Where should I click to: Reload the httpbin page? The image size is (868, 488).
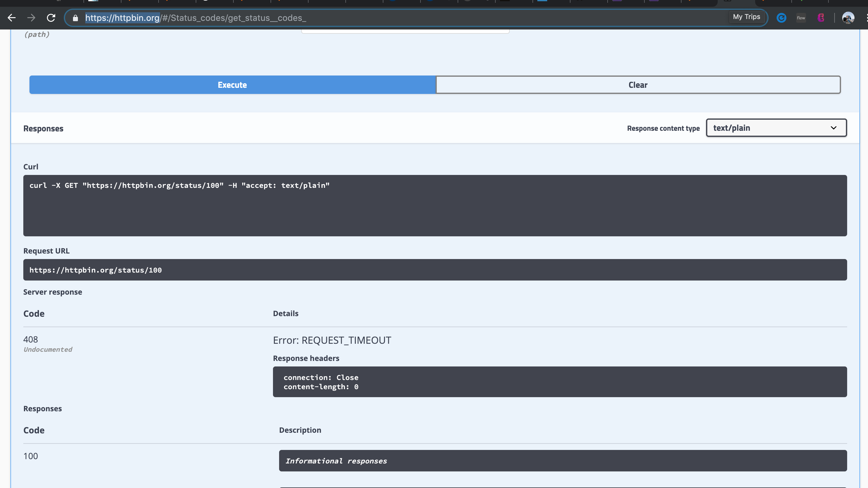(x=51, y=18)
